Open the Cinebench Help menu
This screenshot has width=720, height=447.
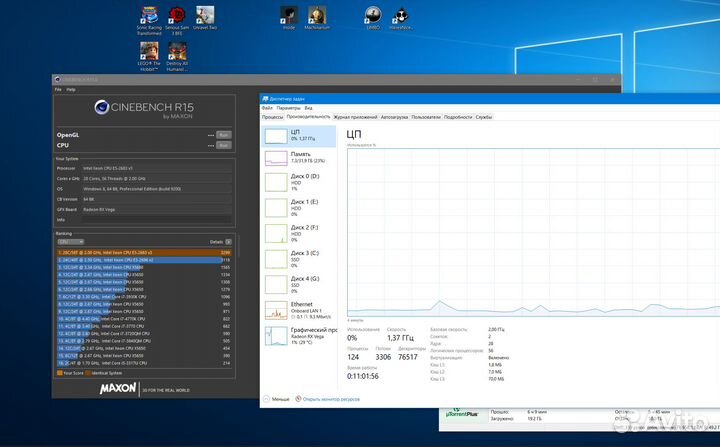[71, 90]
